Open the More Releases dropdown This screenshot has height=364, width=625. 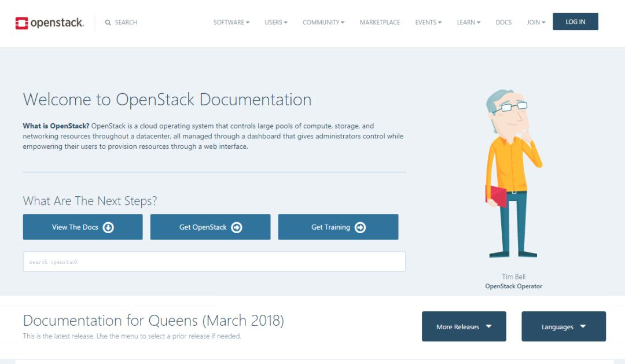pos(464,327)
